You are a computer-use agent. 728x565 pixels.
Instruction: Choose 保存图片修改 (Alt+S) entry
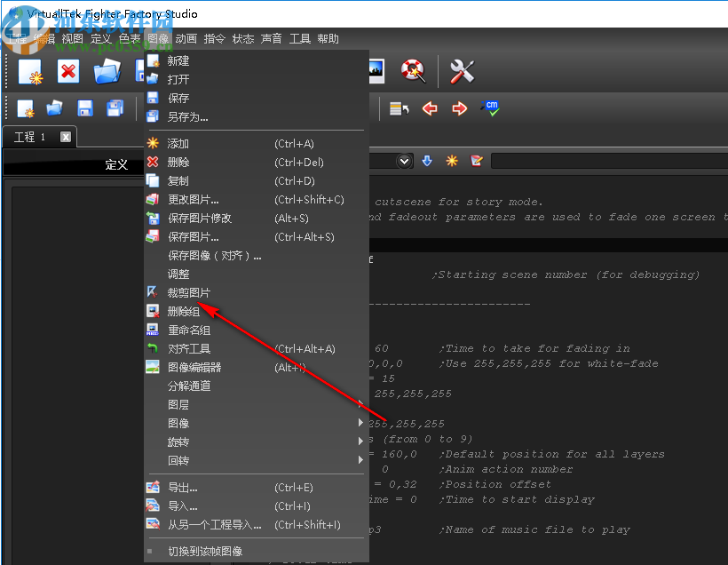[257, 219]
